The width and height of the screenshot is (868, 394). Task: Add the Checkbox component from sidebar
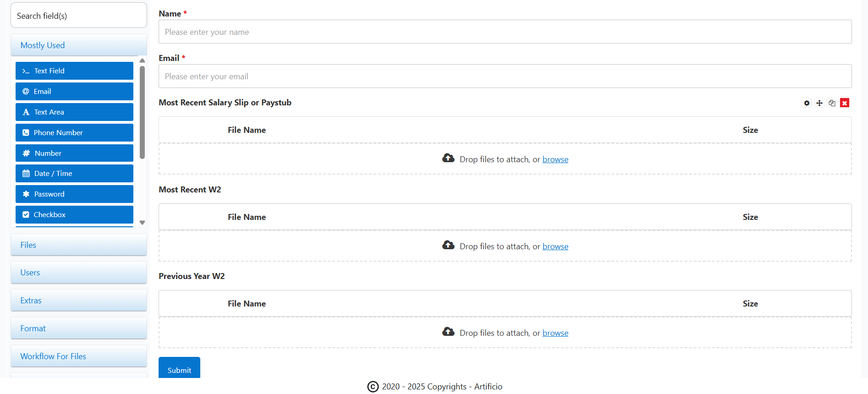[74, 214]
